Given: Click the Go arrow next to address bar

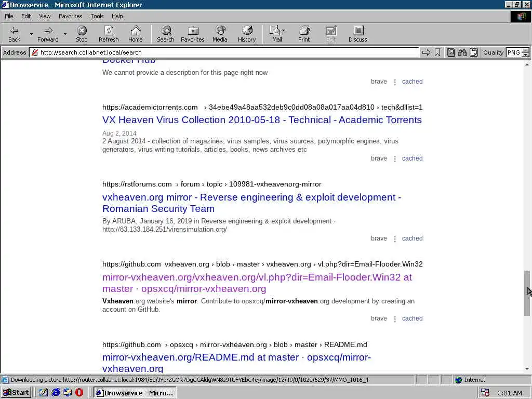Looking at the screenshot, I should (x=426, y=52).
